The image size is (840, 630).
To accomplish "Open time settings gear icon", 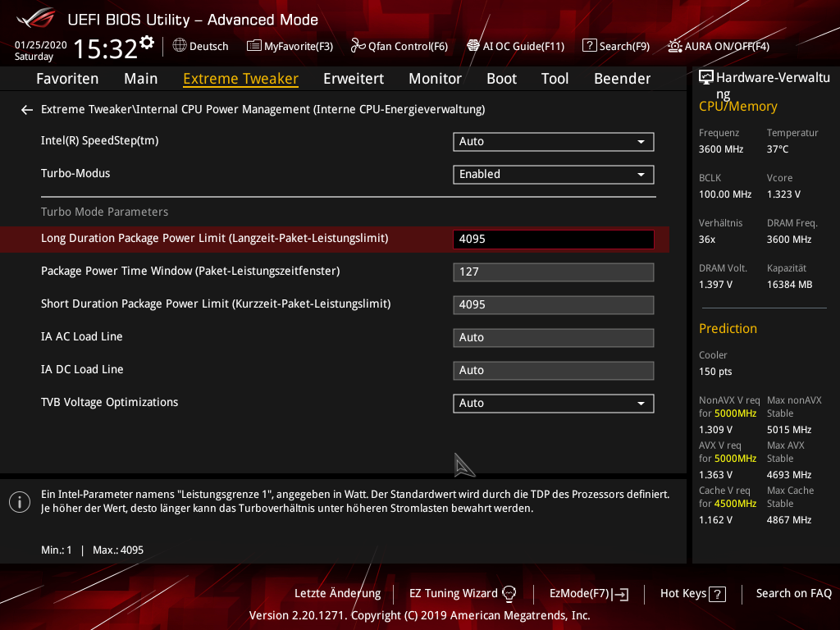I will coord(147,42).
